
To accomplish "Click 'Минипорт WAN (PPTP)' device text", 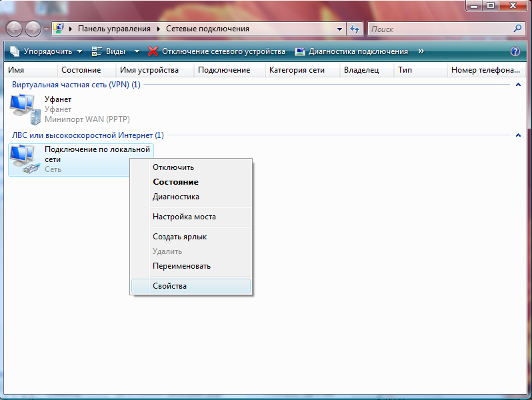I will click(87, 119).
